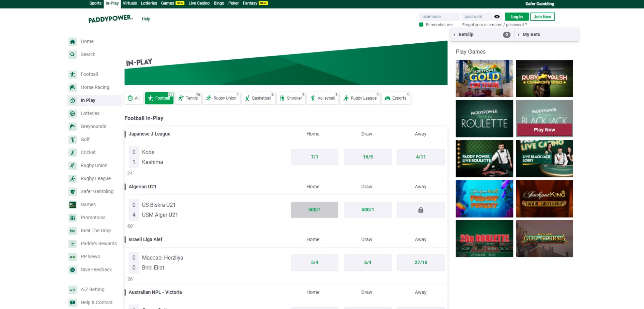
Task: Click the Join Now button
Action: pyautogui.click(x=542, y=17)
